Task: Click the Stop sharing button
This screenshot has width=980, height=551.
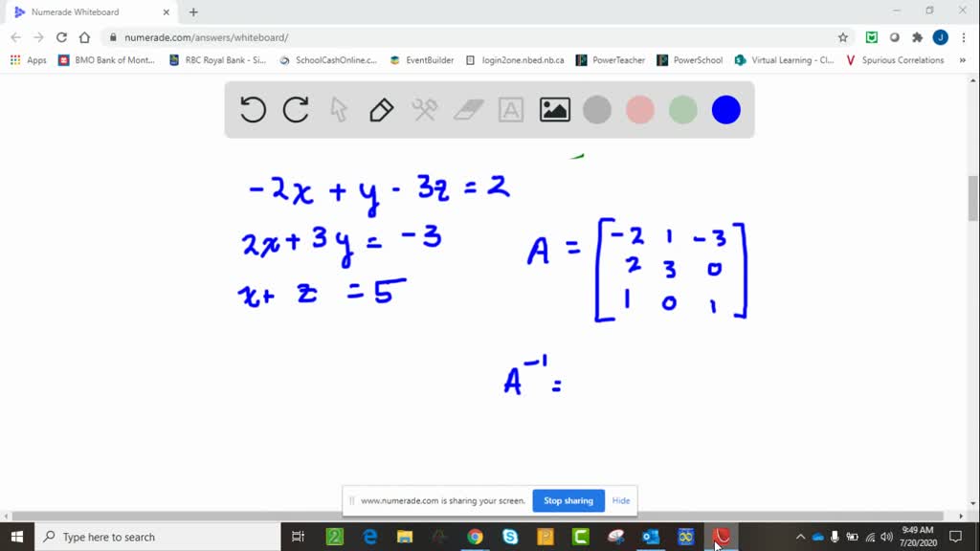Action: (568, 500)
